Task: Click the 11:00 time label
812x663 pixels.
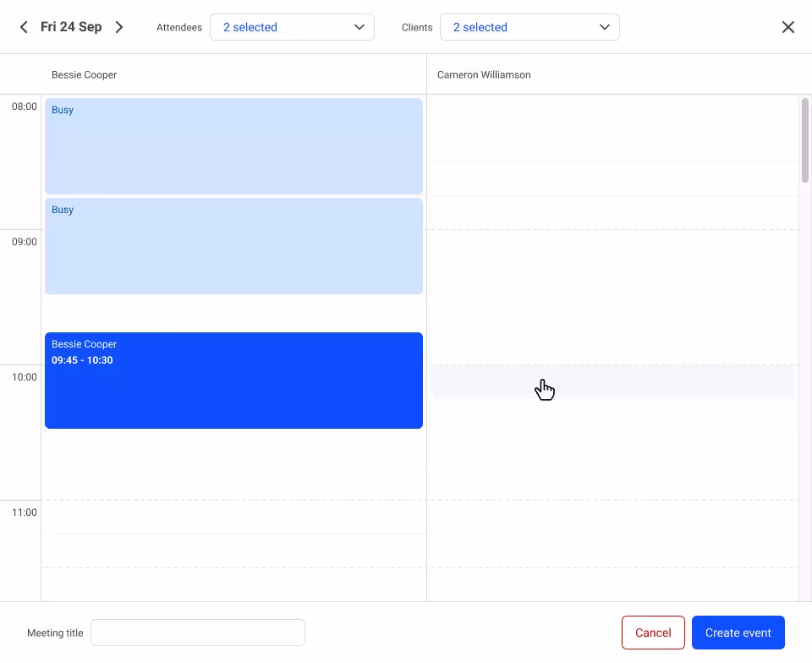Action: (x=25, y=512)
